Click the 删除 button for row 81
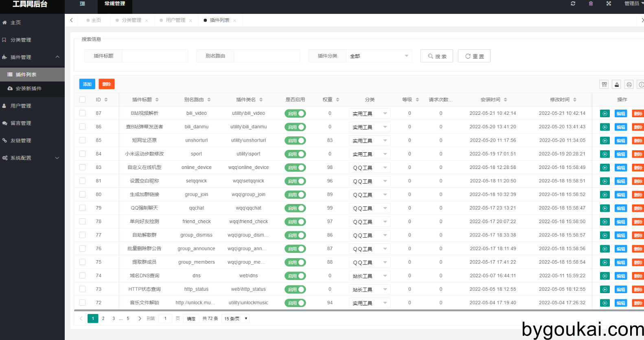 click(638, 181)
